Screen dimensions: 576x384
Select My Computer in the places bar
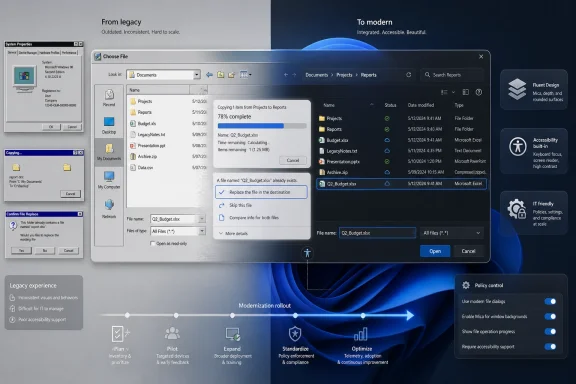(109, 180)
